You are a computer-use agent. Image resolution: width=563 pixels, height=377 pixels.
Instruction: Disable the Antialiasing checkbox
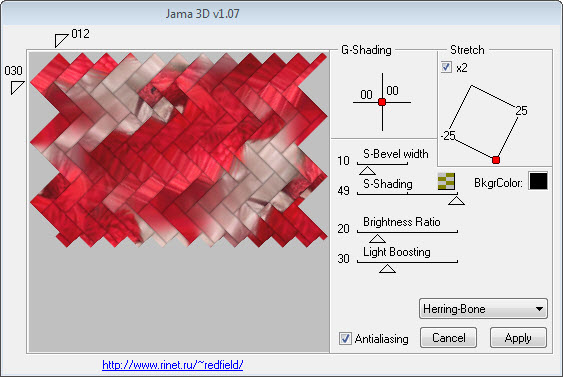345,338
